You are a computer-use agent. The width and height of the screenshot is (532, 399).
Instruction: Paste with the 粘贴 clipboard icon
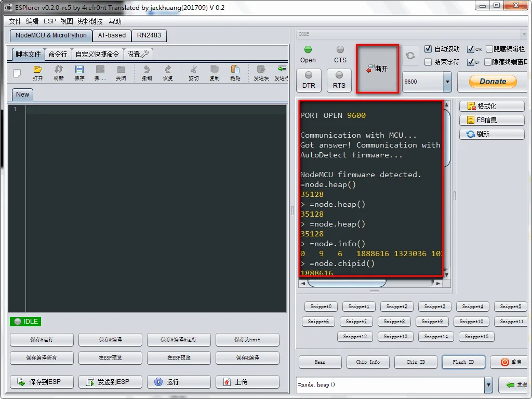pyautogui.click(x=235, y=73)
